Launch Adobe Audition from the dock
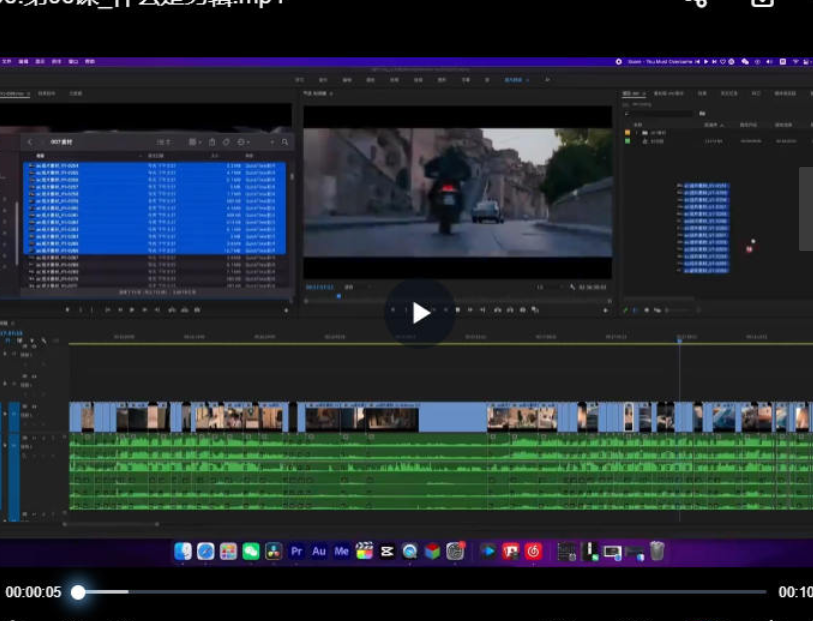The height and width of the screenshot is (621, 813). point(319,551)
